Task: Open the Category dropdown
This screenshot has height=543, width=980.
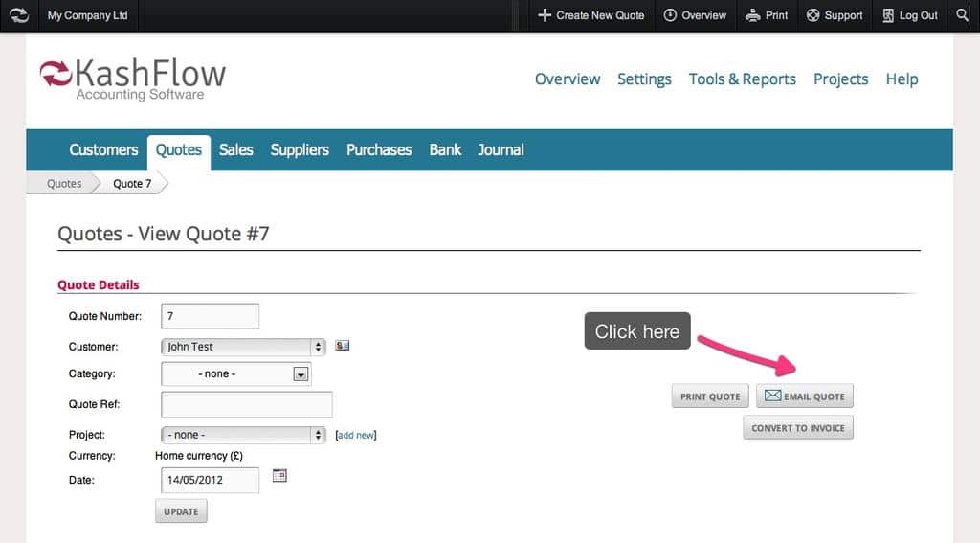Action: point(236,374)
